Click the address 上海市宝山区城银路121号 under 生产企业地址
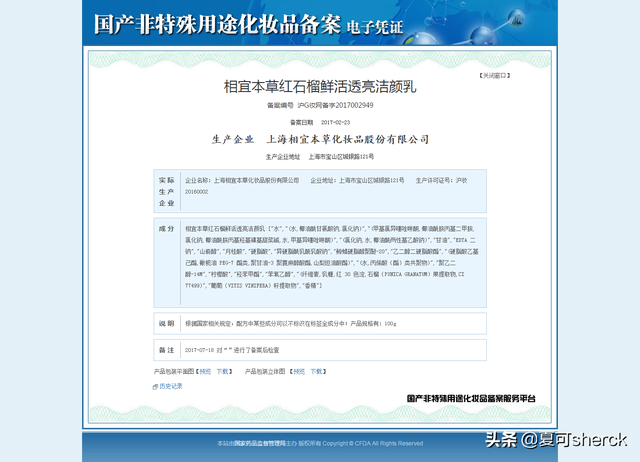Viewport: 640px width, 462px height. [341, 157]
